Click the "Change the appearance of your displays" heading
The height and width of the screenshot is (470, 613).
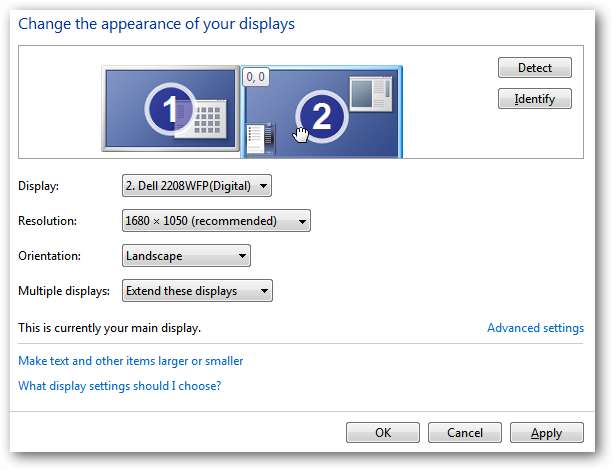click(x=157, y=24)
